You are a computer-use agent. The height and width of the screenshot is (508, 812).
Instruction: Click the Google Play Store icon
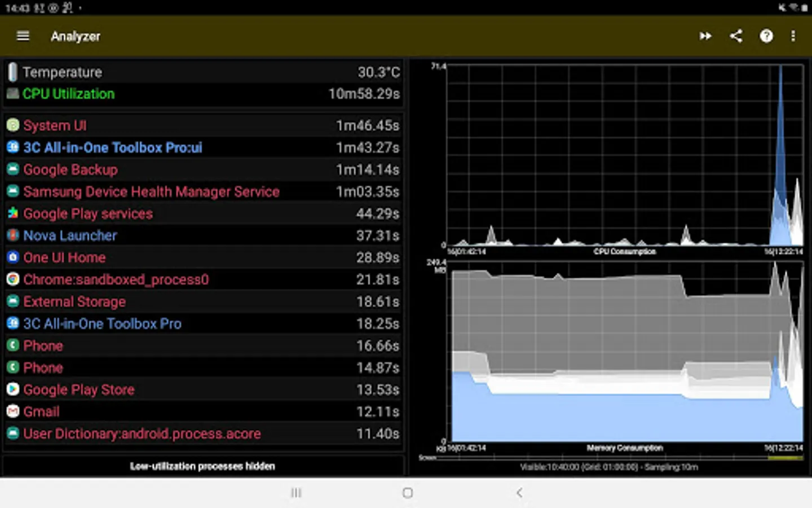[x=13, y=389]
